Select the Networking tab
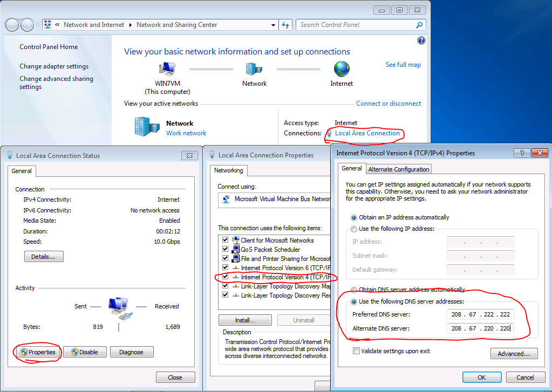The image size is (552, 392). pyautogui.click(x=229, y=170)
